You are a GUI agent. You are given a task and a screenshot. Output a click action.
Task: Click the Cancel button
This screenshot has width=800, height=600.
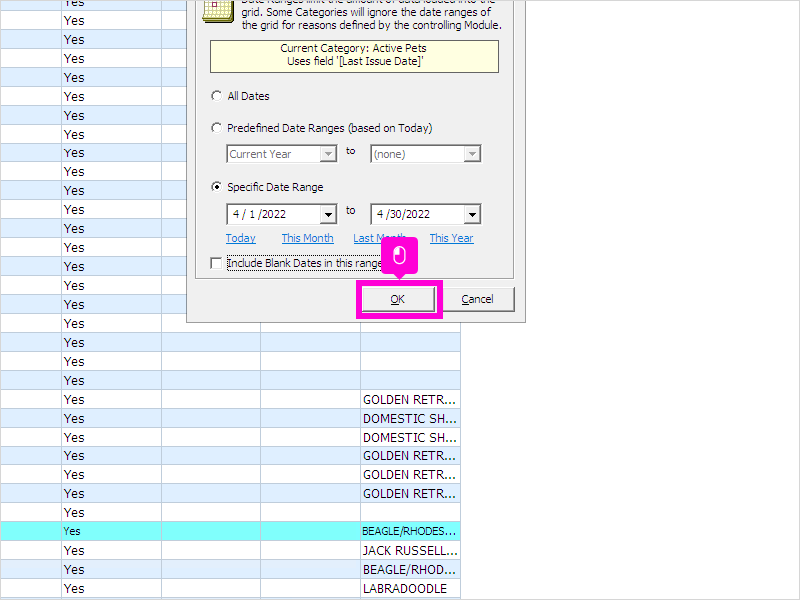[478, 299]
